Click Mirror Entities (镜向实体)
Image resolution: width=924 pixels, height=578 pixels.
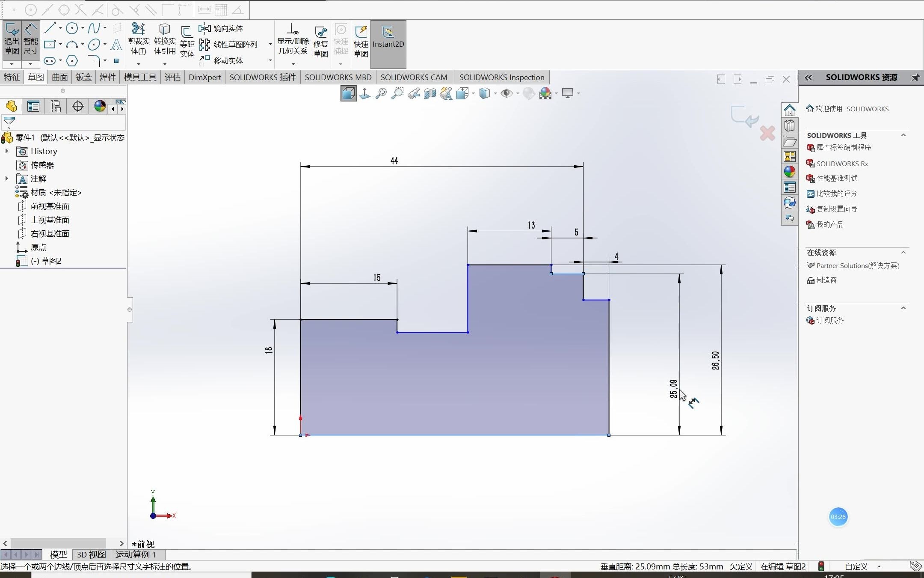click(221, 28)
